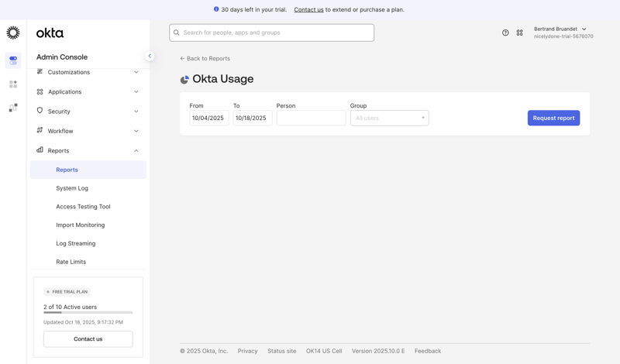Click the Okta Usage pie chart icon

coord(184,80)
